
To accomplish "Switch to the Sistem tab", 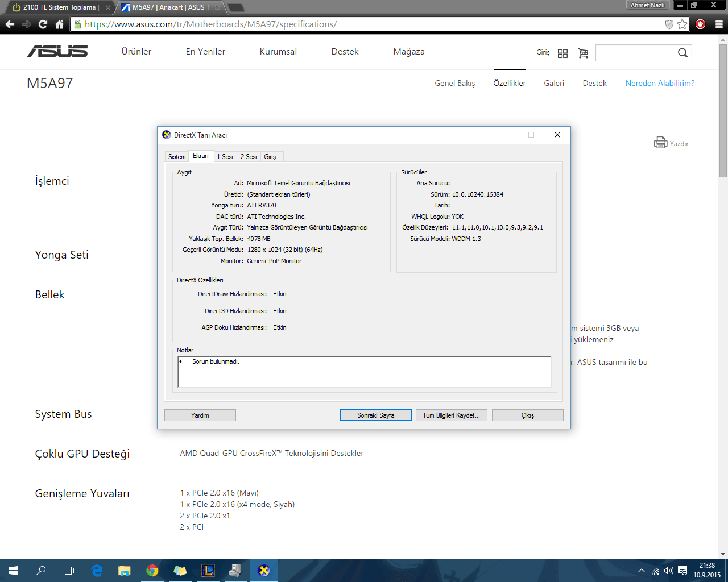I will coord(177,157).
